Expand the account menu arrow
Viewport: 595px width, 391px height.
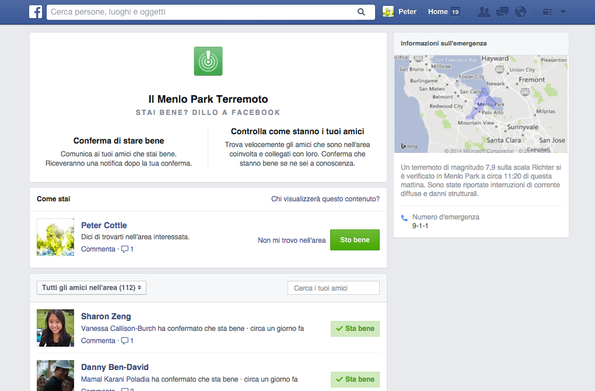click(x=563, y=12)
